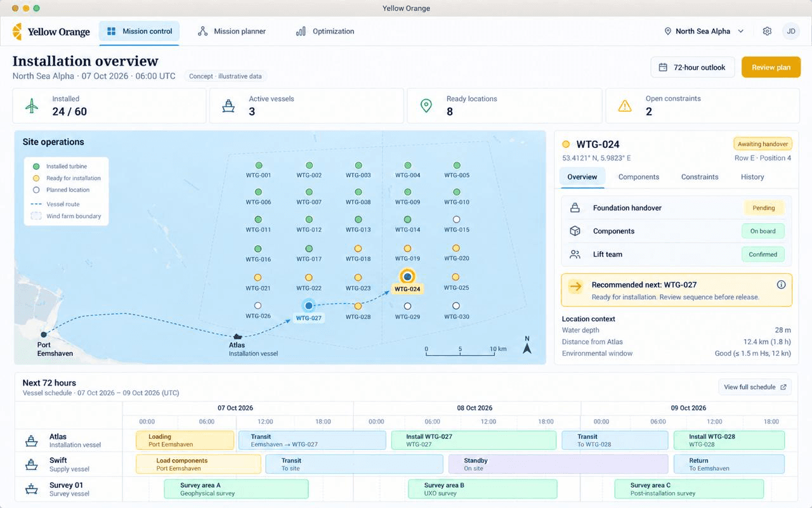
Task: Select the WTG-027 turbine marker on map
Action: tap(309, 306)
